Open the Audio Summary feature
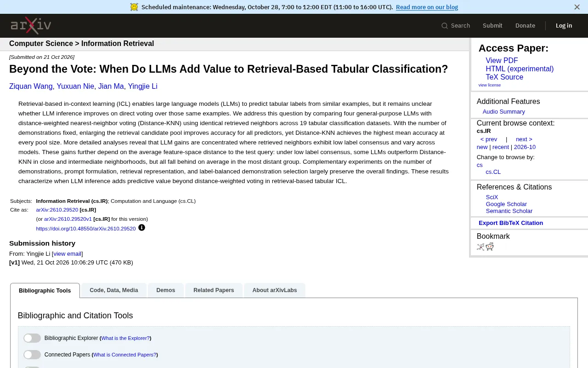 pyautogui.click(x=503, y=112)
